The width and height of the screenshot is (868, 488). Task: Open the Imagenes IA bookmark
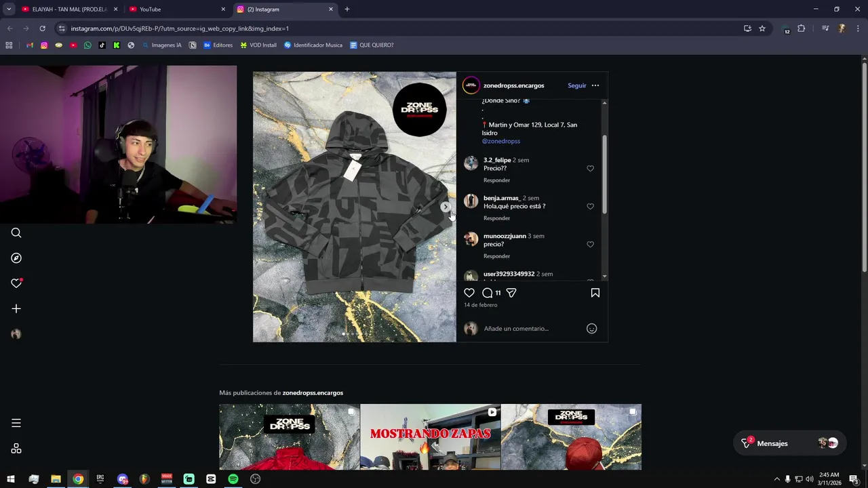[161, 45]
